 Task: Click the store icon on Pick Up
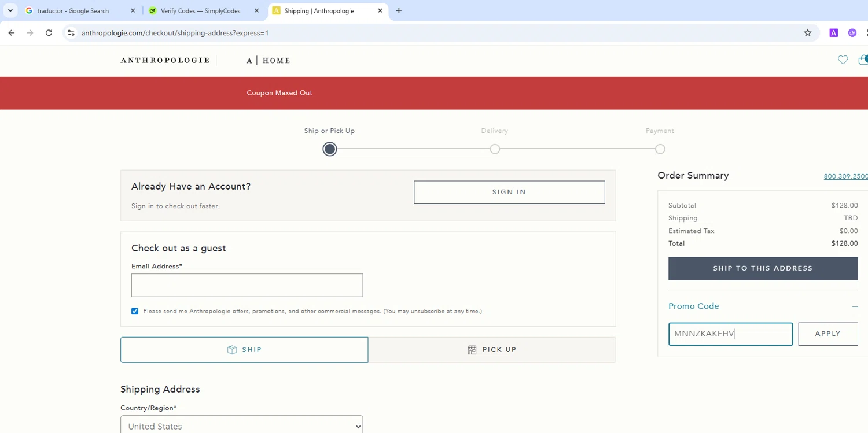tap(472, 350)
